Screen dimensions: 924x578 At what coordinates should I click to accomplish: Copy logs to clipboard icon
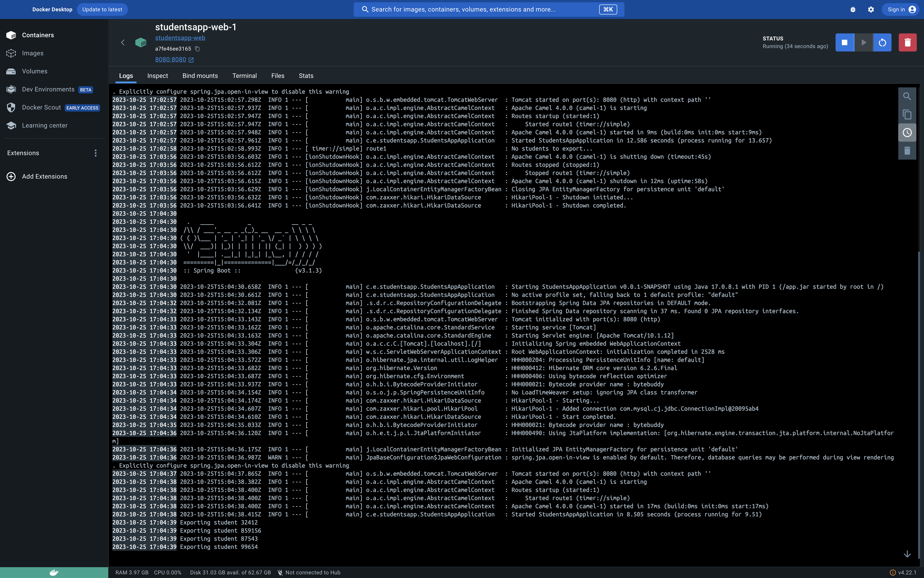coord(907,114)
